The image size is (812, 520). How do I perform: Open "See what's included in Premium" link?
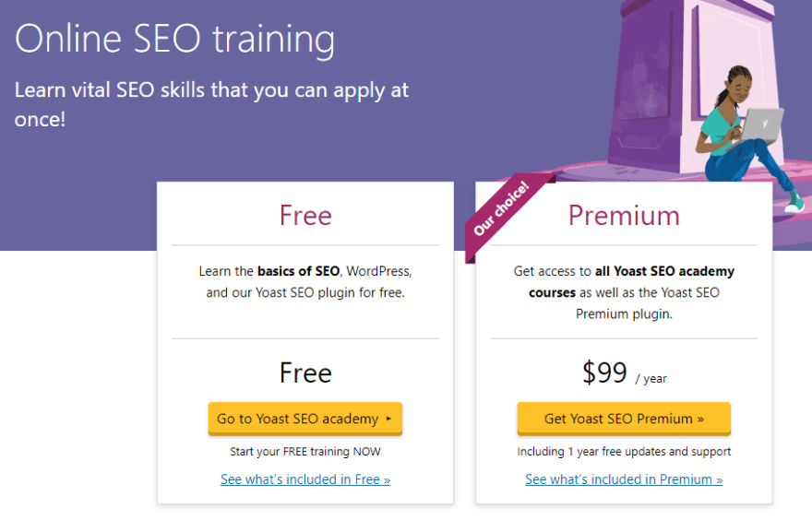[x=624, y=479]
